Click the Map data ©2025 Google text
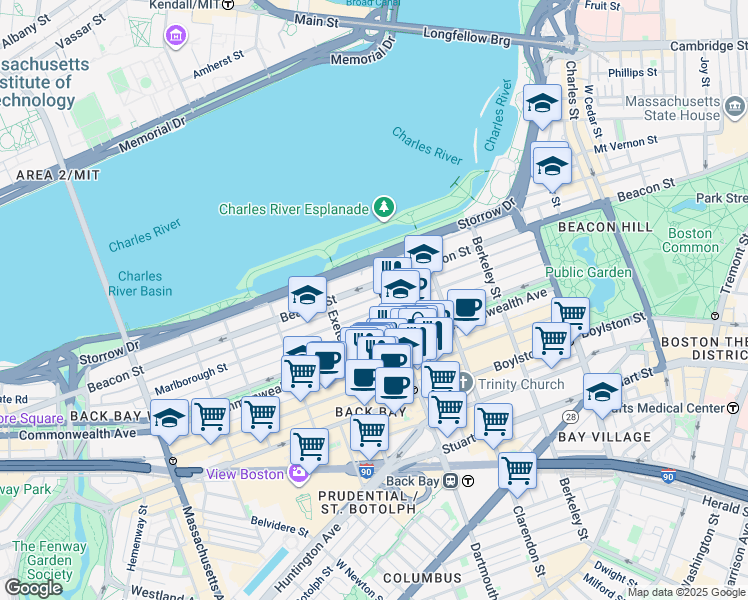748x600 pixels. coord(686,593)
